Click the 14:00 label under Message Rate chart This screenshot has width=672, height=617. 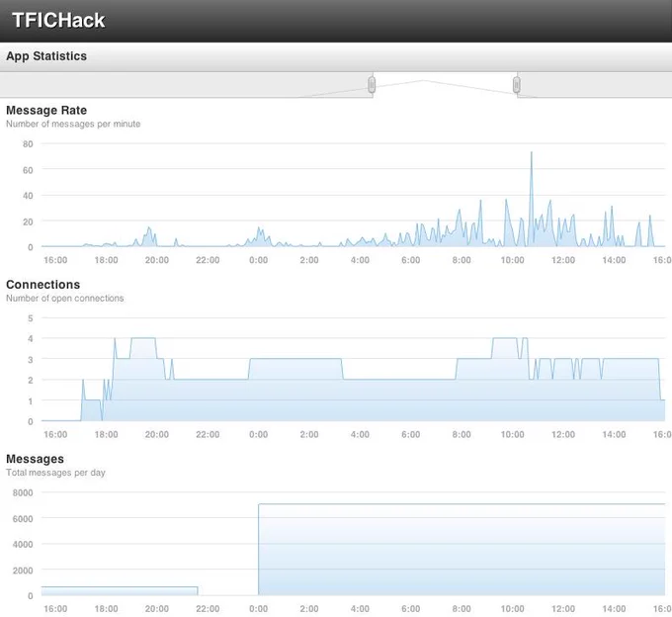tap(614, 260)
